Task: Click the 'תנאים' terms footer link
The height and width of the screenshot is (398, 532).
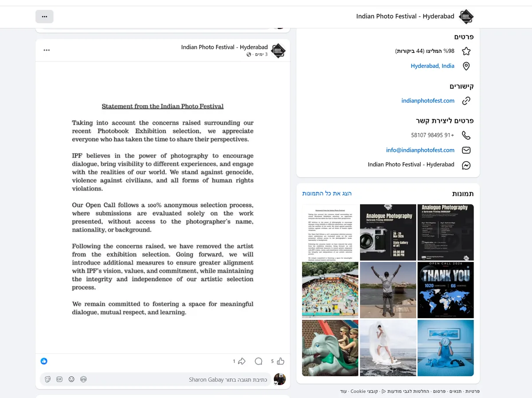Action: point(455,391)
